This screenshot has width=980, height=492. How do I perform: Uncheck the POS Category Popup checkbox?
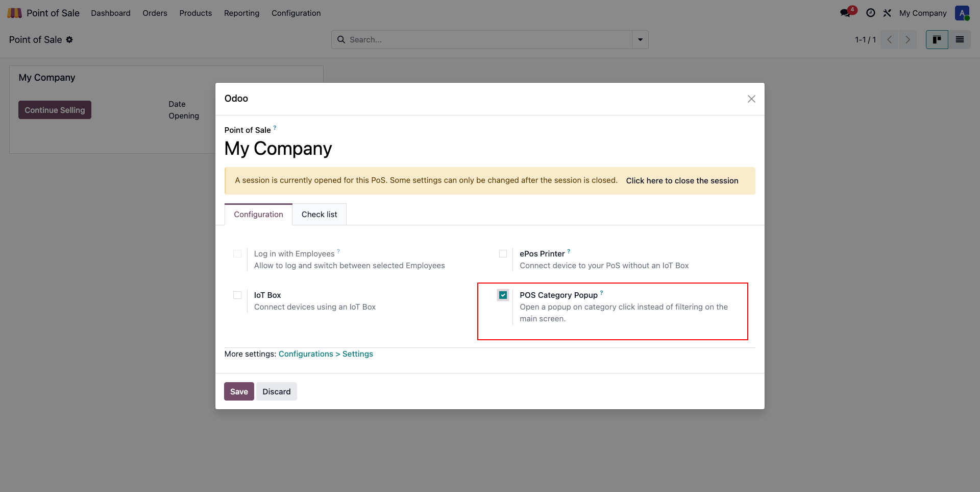(503, 295)
